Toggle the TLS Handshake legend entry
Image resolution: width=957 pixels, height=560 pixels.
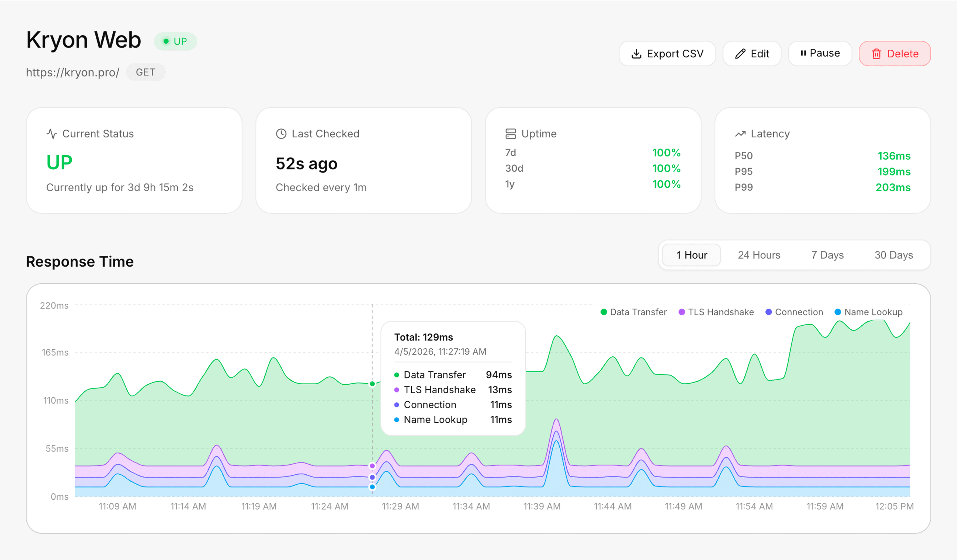[716, 312]
